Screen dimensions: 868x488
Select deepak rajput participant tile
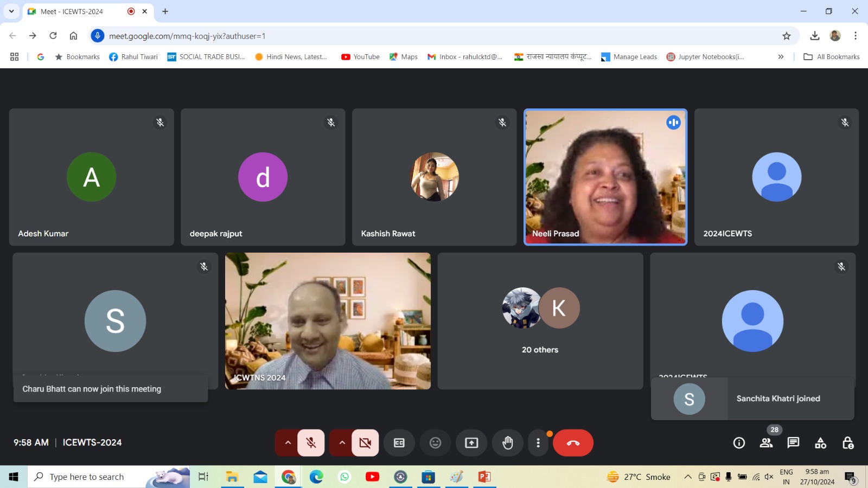[x=263, y=177]
